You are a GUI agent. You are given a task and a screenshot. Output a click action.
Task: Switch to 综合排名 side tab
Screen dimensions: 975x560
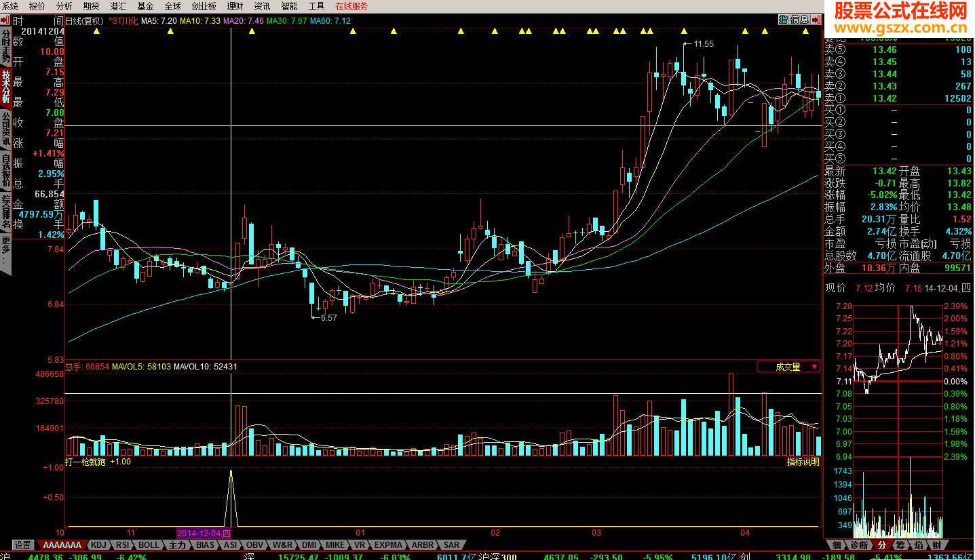(x=5, y=212)
